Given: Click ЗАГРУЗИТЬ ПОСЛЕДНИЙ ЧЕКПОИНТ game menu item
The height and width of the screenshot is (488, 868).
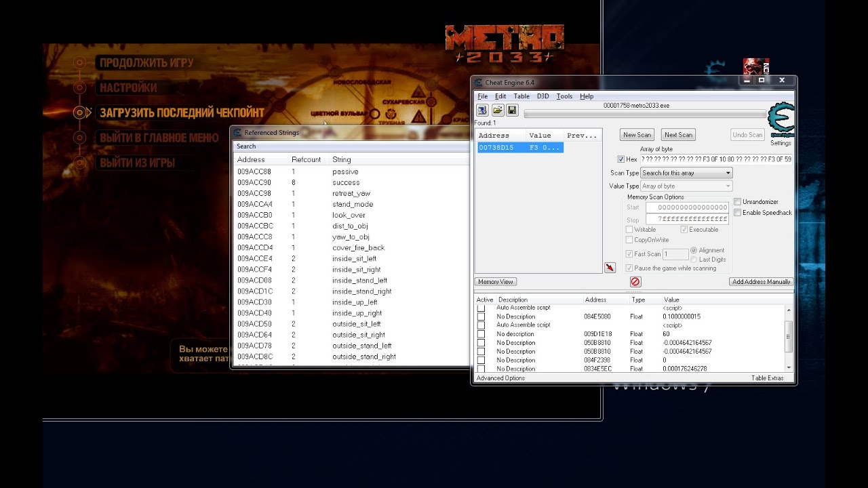Looking at the screenshot, I should (182, 113).
